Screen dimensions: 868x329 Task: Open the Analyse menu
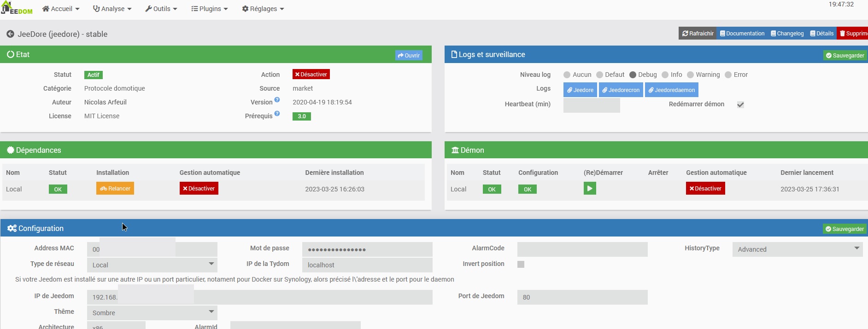[112, 9]
